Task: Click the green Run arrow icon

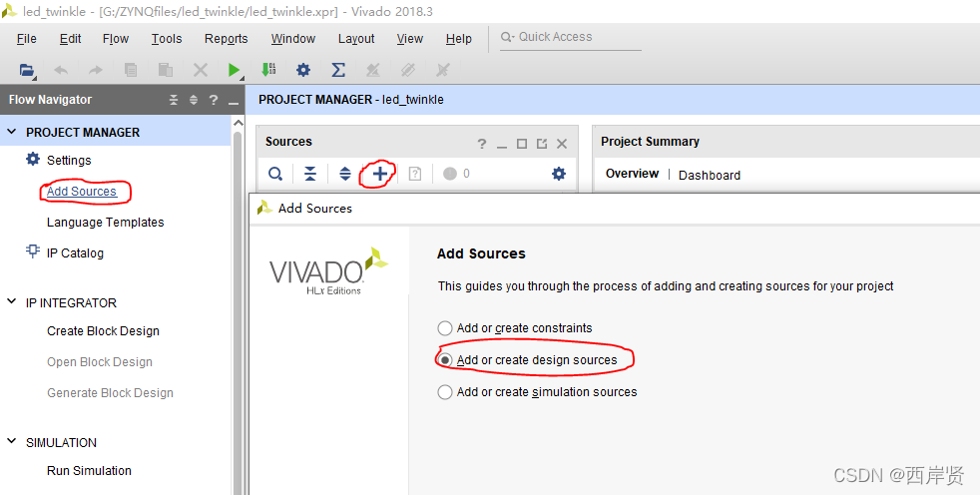Action: [x=235, y=70]
